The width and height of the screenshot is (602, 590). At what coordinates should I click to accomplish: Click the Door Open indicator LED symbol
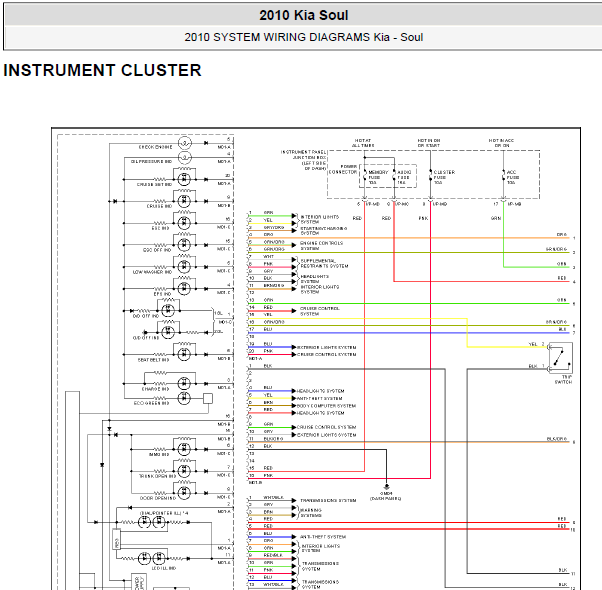coord(184,492)
